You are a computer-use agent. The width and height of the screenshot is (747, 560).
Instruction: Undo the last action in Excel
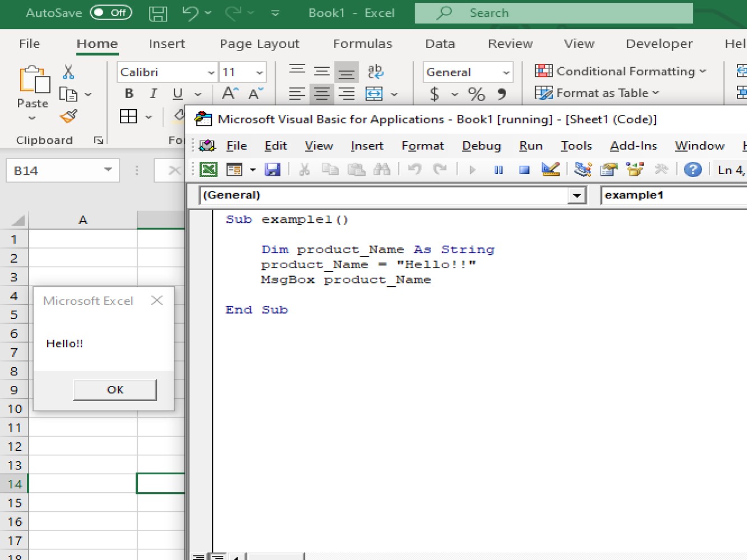(x=190, y=13)
